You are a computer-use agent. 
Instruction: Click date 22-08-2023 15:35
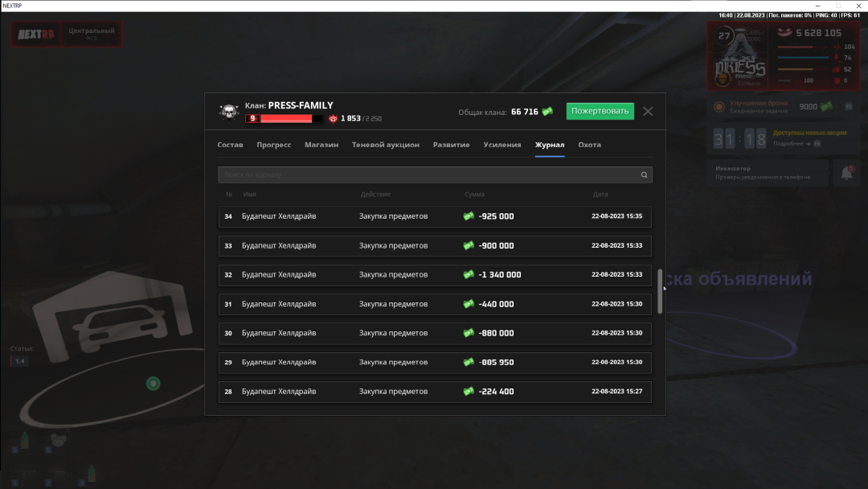click(616, 216)
